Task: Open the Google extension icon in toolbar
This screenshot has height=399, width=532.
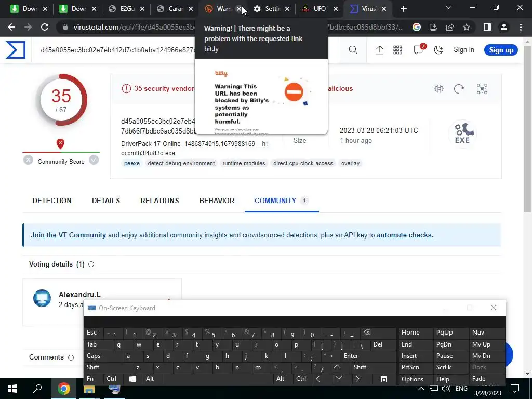Action: (417, 27)
